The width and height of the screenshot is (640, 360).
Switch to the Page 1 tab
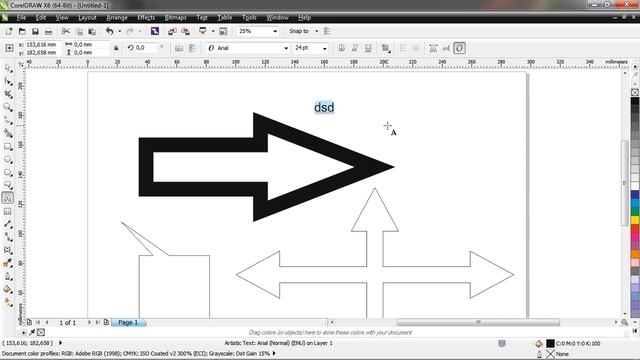[x=128, y=322]
